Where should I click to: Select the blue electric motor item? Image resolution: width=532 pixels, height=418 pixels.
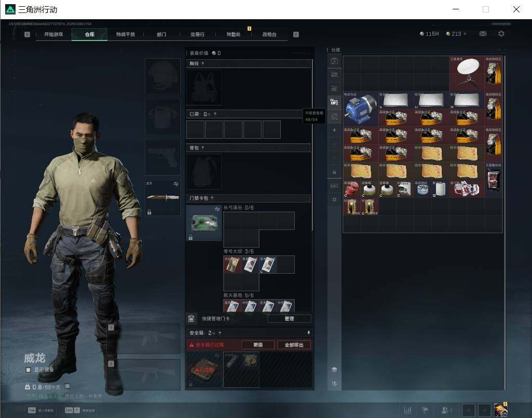(x=361, y=109)
